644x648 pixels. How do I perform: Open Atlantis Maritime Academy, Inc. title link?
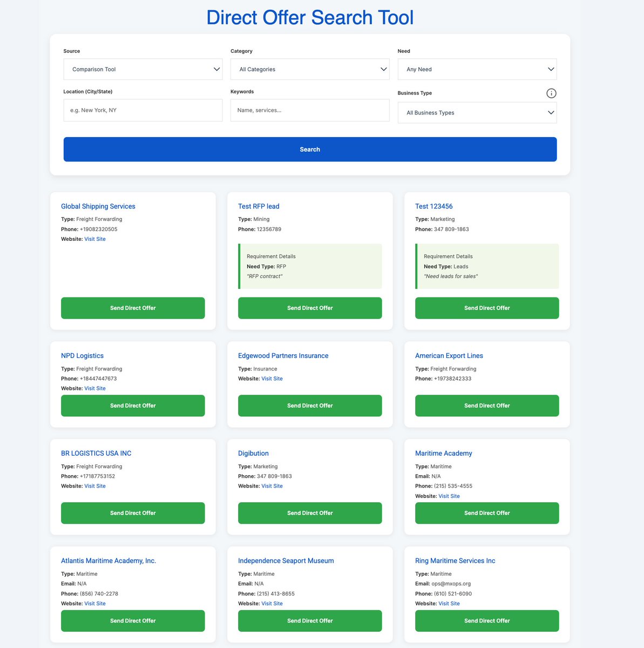click(109, 561)
